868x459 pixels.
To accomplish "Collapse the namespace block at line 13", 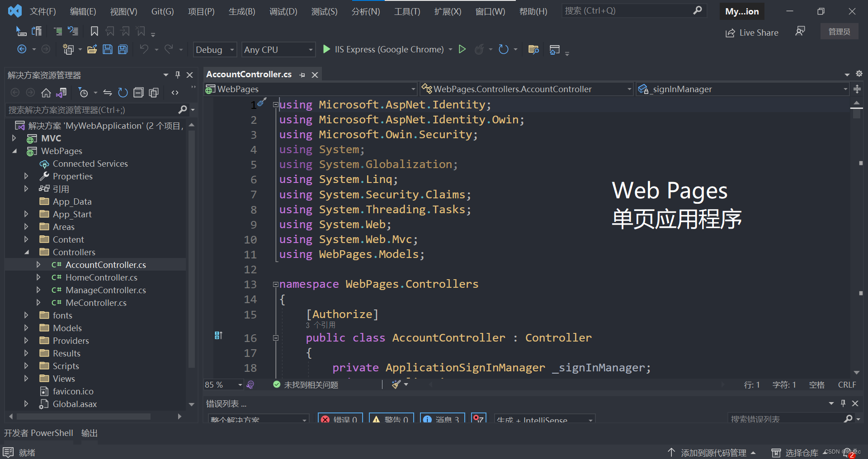I will [x=275, y=285].
